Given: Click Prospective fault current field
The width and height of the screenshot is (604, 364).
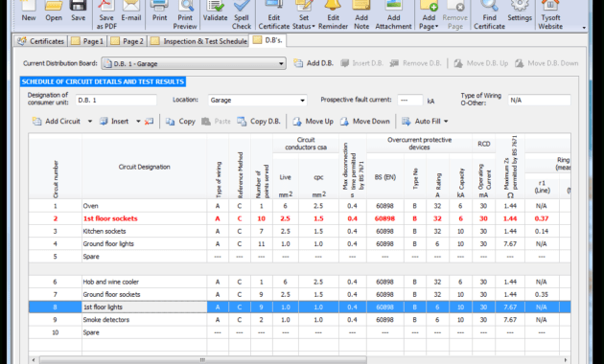Looking at the screenshot, I should tap(410, 100).
